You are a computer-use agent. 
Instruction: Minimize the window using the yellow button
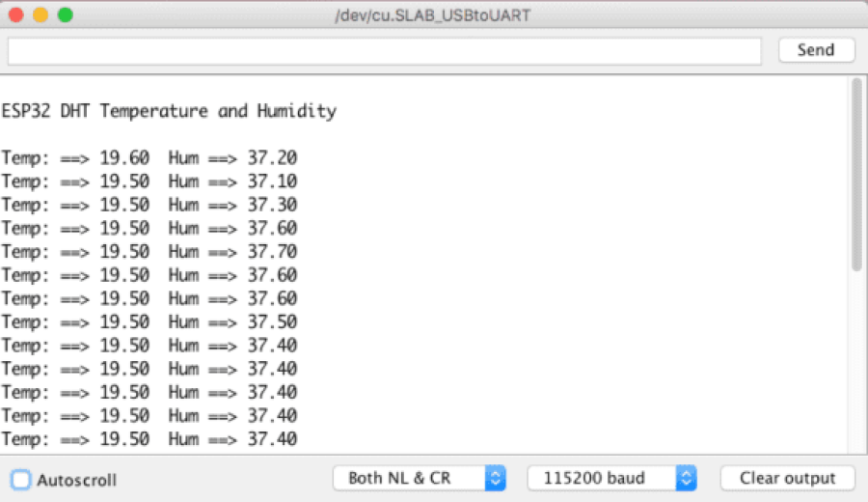pos(41,15)
